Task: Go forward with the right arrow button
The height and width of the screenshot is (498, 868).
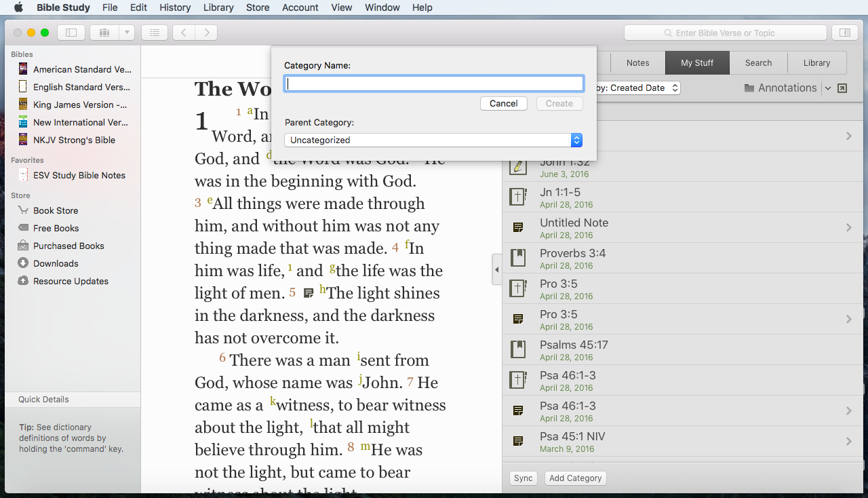Action: pos(207,32)
